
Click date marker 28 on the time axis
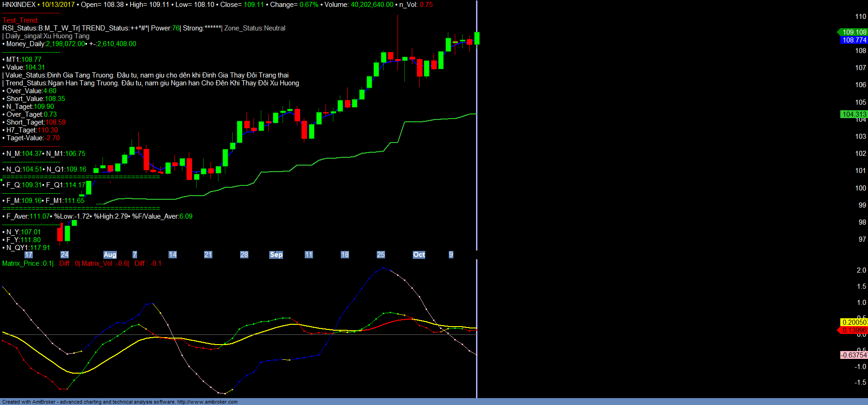pos(244,255)
